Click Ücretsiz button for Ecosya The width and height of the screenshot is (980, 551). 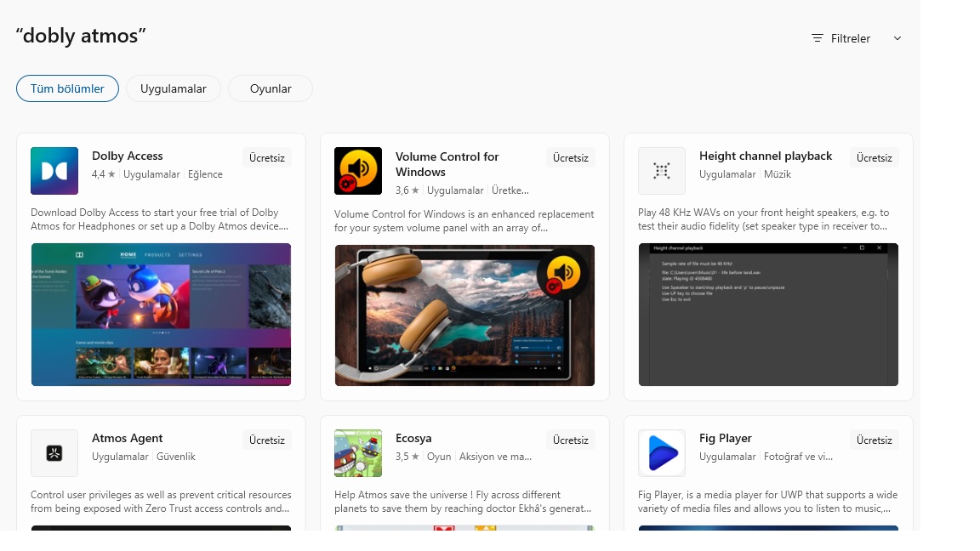click(571, 440)
